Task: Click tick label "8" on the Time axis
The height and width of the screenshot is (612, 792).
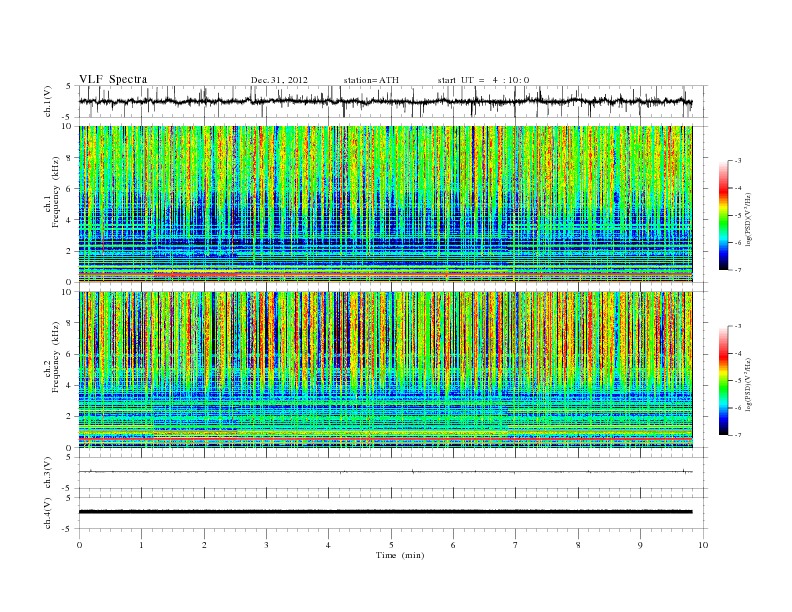Action: pos(578,545)
